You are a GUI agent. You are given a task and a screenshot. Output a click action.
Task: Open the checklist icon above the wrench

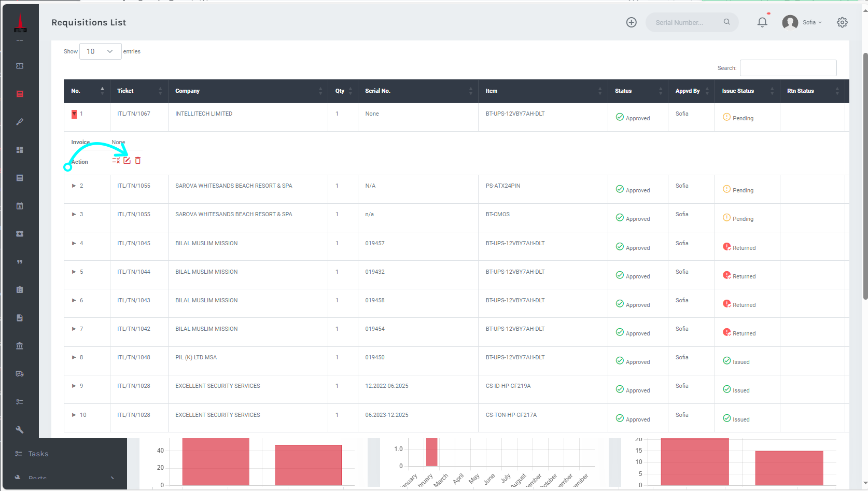pos(20,402)
